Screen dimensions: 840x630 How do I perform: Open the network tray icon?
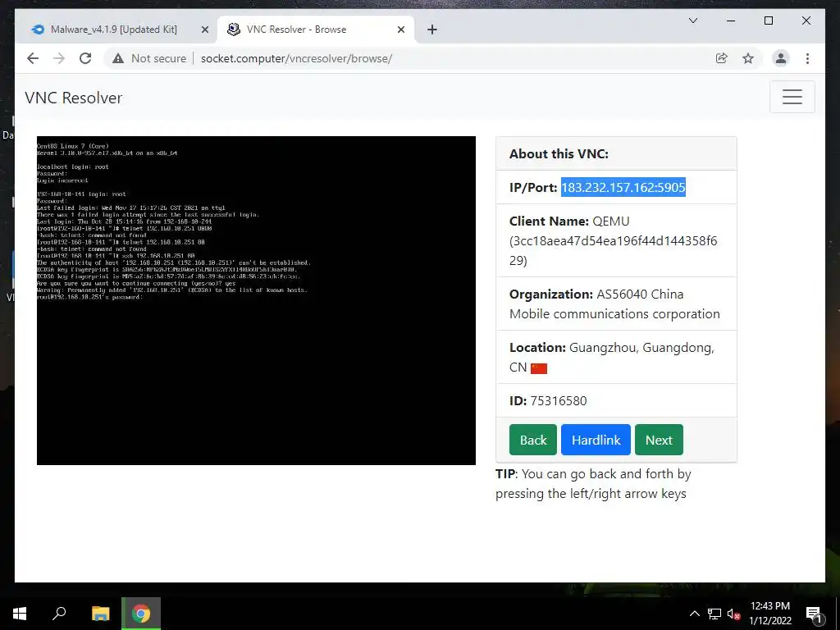tap(714, 614)
